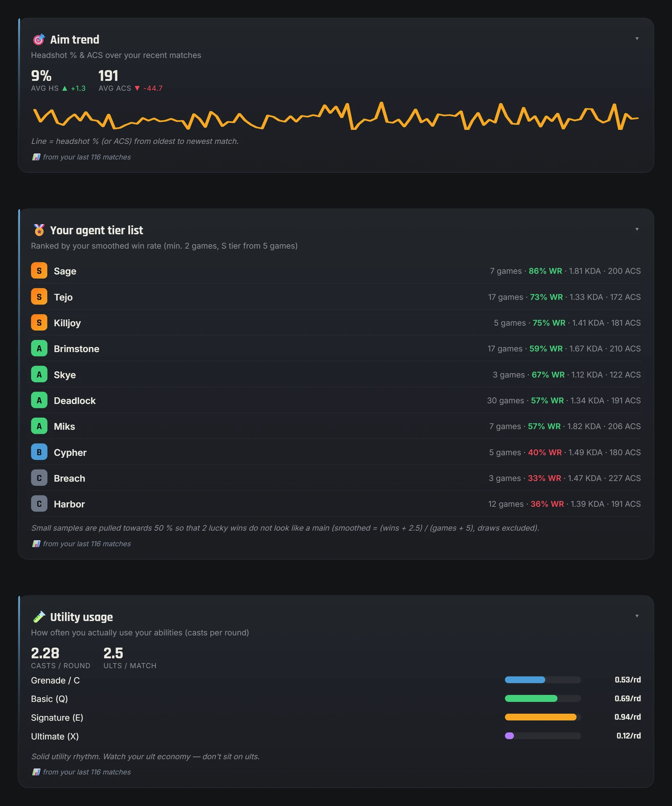Click Sage's S tier badge
The height and width of the screenshot is (806, 672).
coord(39,271)
